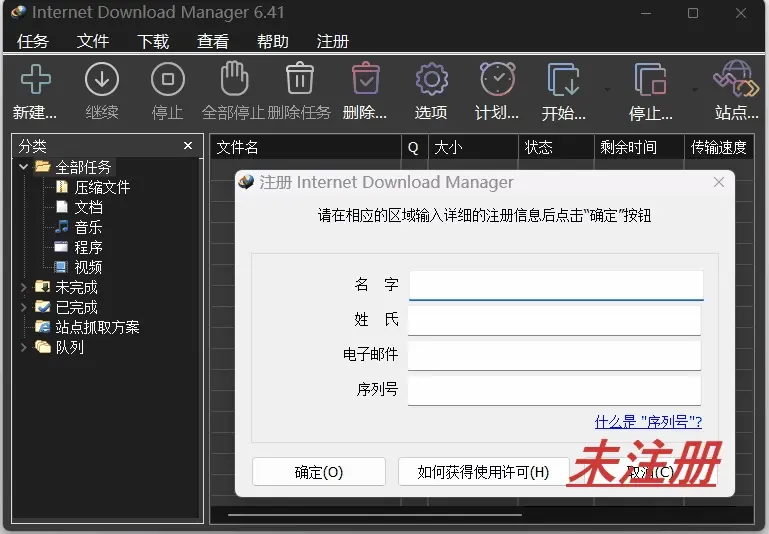The height and width of the screenshot is (534, 769).
Task: Click the Stop Queue toolbar icon
Action: [650, 79]
